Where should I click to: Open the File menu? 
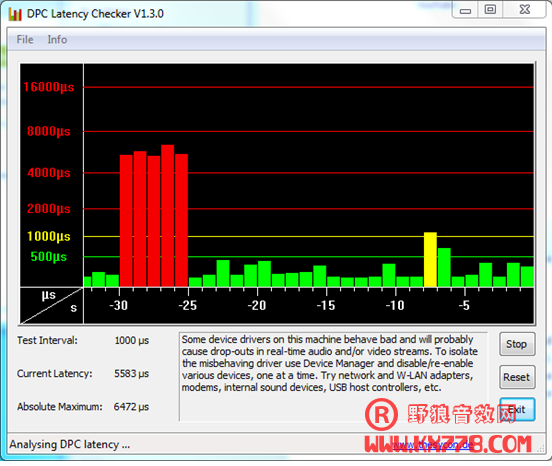pos(25,39)
